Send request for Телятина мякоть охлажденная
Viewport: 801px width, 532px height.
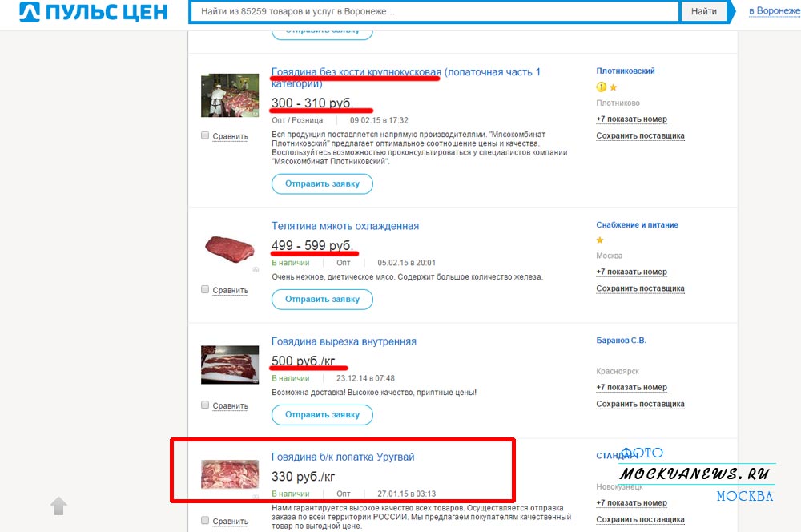tap(322, 299)
